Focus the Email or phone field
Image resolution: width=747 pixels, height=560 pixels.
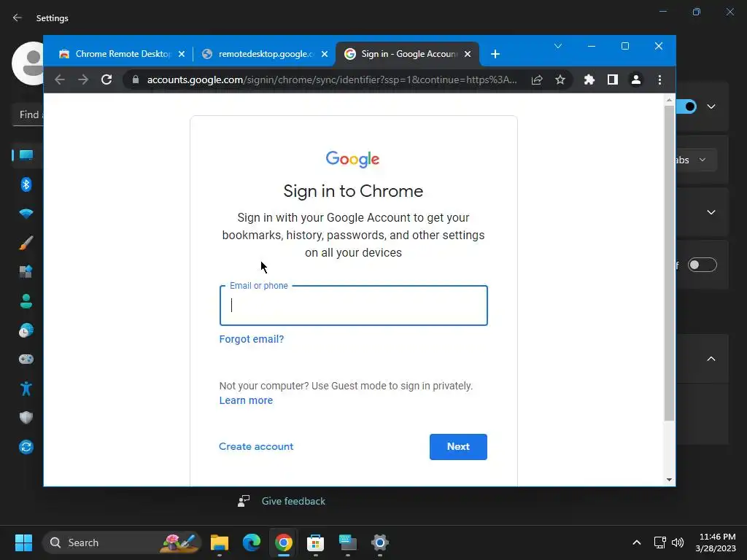(354, 306)
